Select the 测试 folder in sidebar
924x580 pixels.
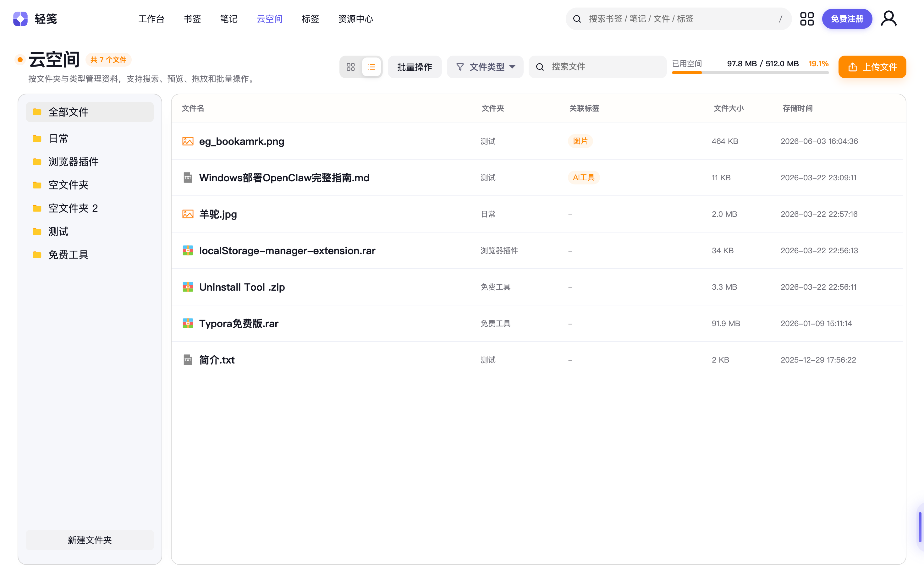tap(90, 231)
